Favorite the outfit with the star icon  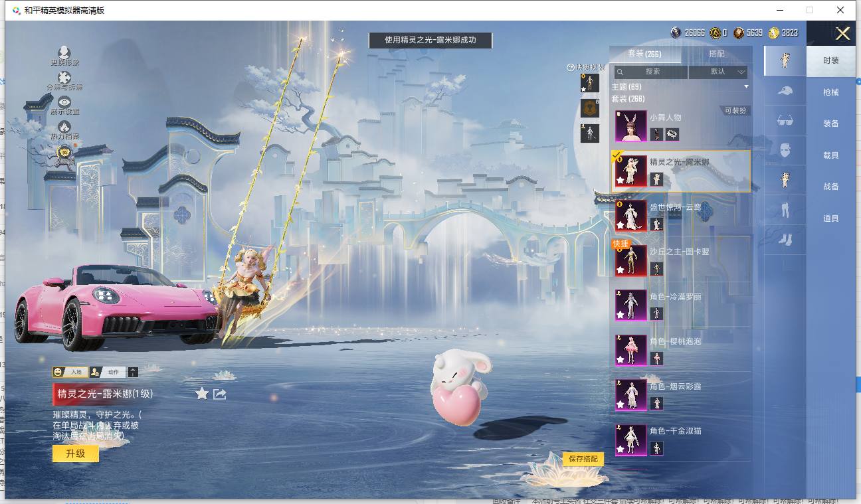[x=202, y=394]
